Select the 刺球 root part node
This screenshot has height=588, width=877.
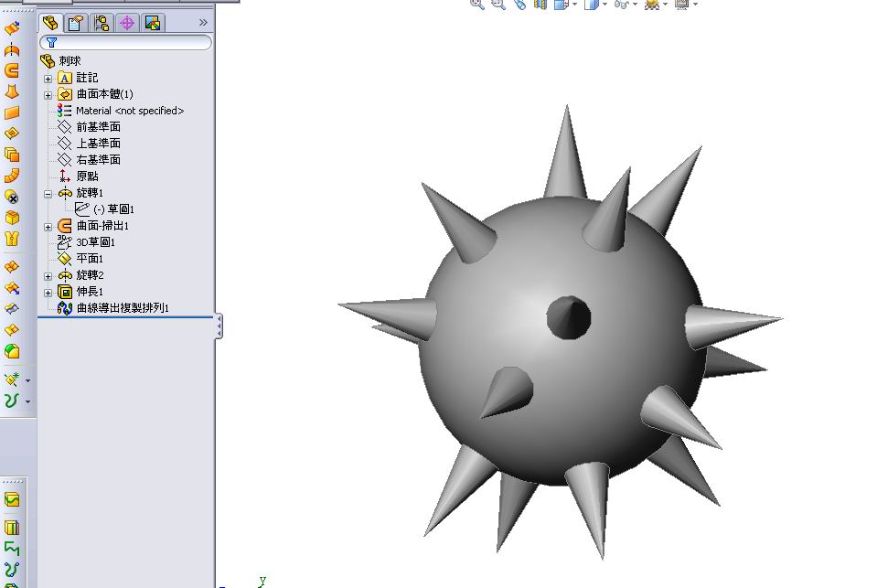(x=61, y=61)
